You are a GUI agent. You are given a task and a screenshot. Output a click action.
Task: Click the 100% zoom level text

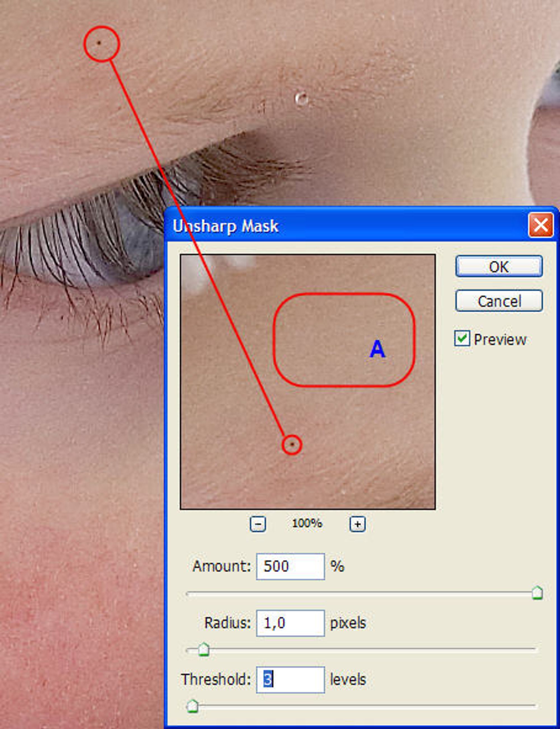307,524
